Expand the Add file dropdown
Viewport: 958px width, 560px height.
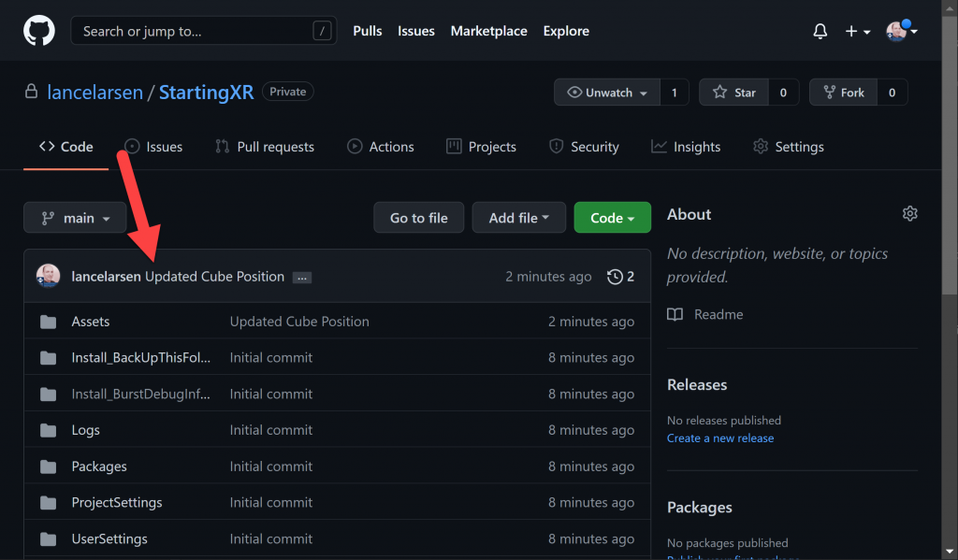518,218
